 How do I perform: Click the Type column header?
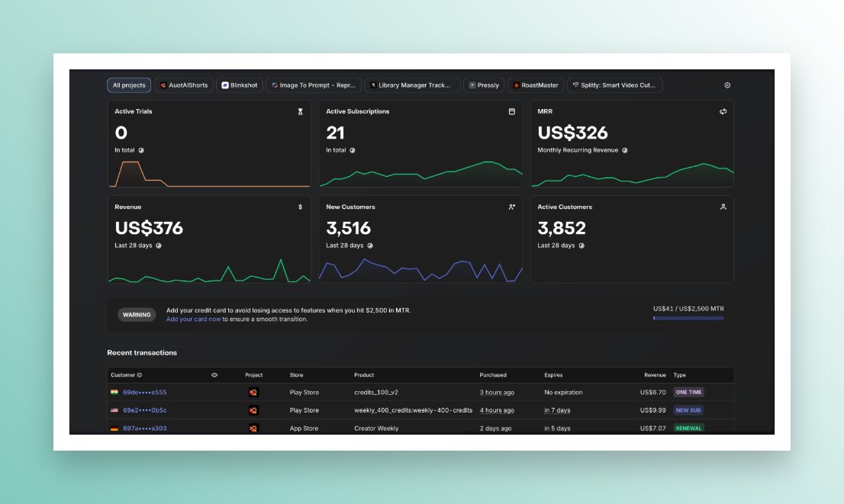pos(679,375)
